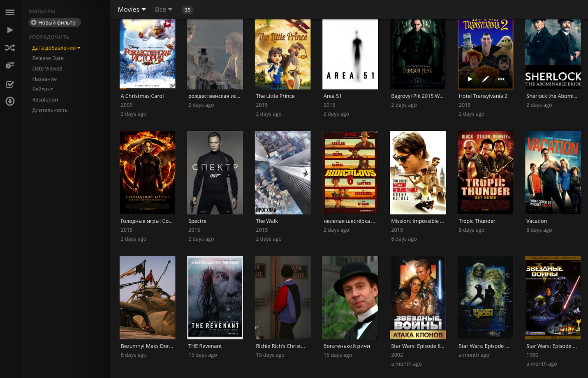Click the select items checkmark icon
This screenshot has width=588, height=378.
[x=10, y=84]
